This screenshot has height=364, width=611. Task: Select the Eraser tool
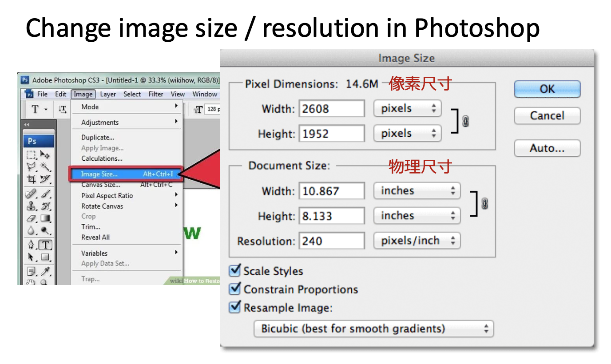[31, 218]
